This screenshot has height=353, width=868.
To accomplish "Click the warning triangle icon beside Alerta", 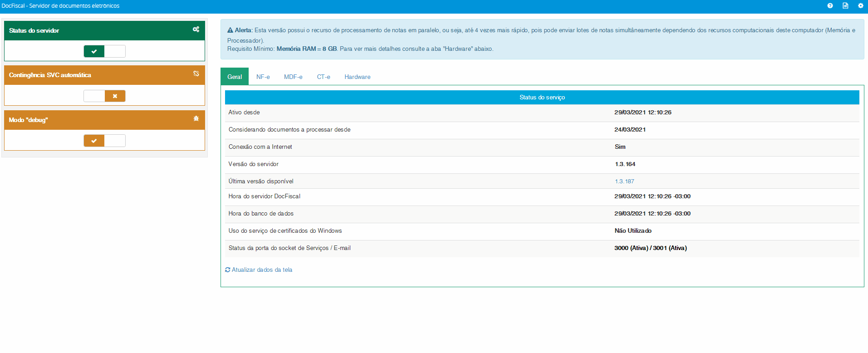I will pyautogui.click(x=230, y=30).
